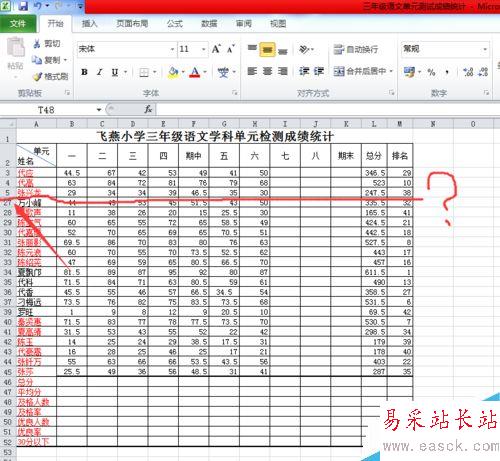Open the File (文件) tab

point(18,23)
